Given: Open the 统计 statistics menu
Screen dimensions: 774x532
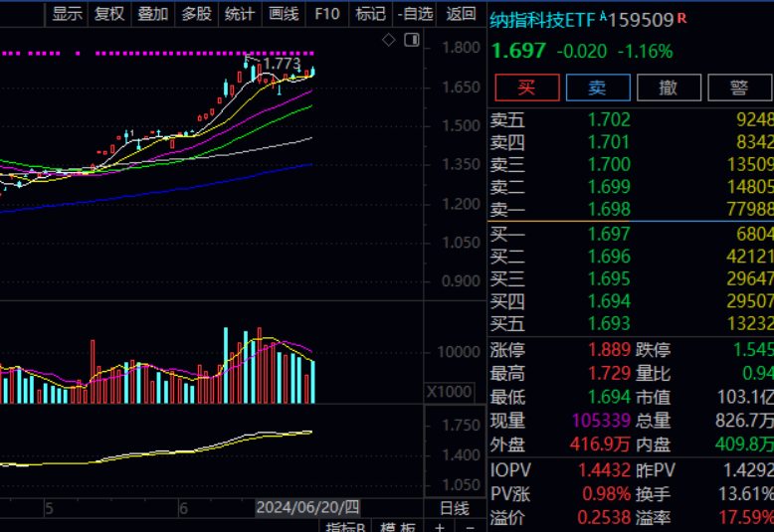Looking at the screenshot, I should (239, 14).
